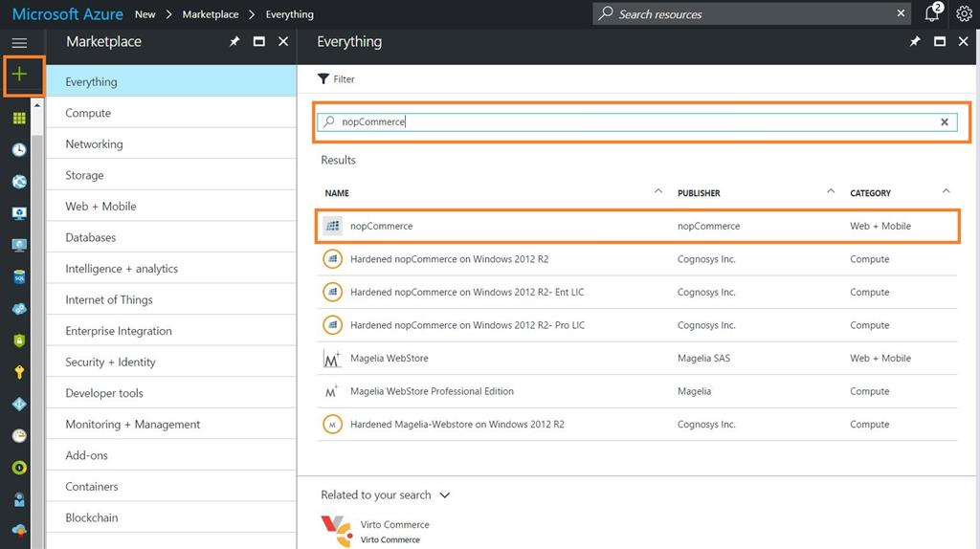Image resolution: width=980 pixels, height=549 pixels.
Task: Select the Web + Mobile category
Action: [100, 207]
